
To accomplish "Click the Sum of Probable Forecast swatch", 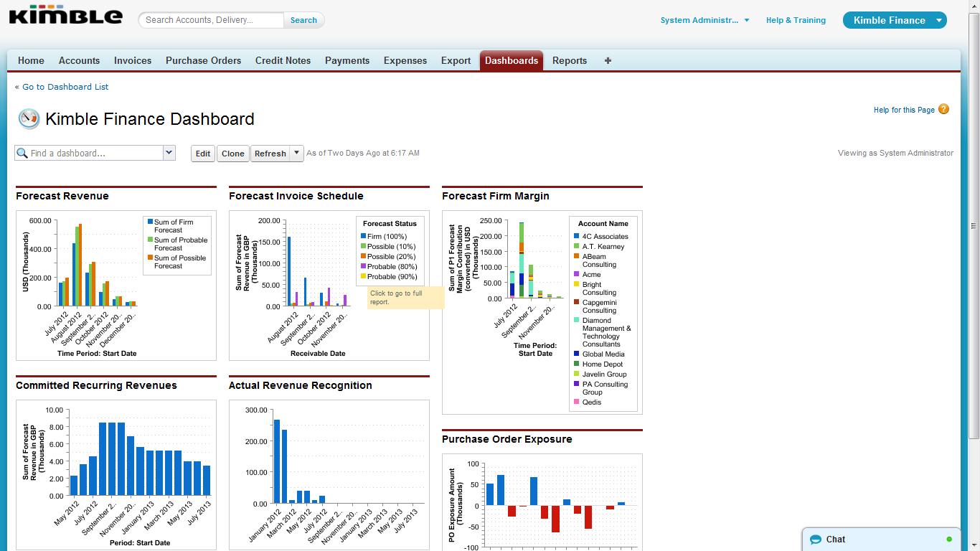I will point(149,240).
